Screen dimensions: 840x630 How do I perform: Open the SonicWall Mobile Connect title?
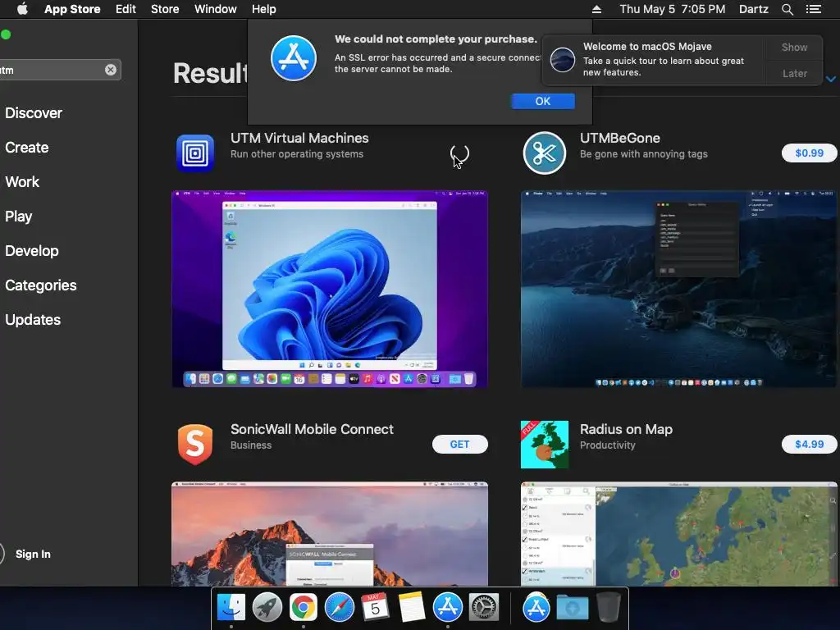[x=312, y=429]
